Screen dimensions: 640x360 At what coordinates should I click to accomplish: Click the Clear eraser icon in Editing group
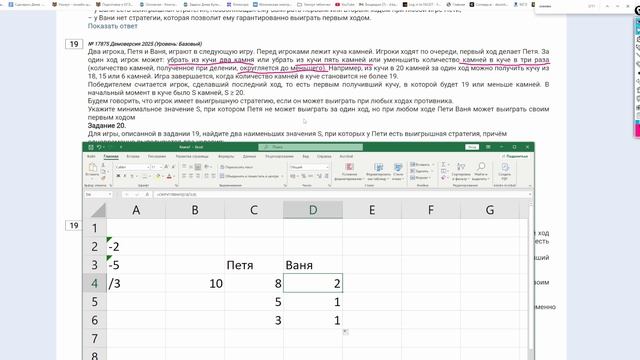pyautogui.click(x=443, y=178)
